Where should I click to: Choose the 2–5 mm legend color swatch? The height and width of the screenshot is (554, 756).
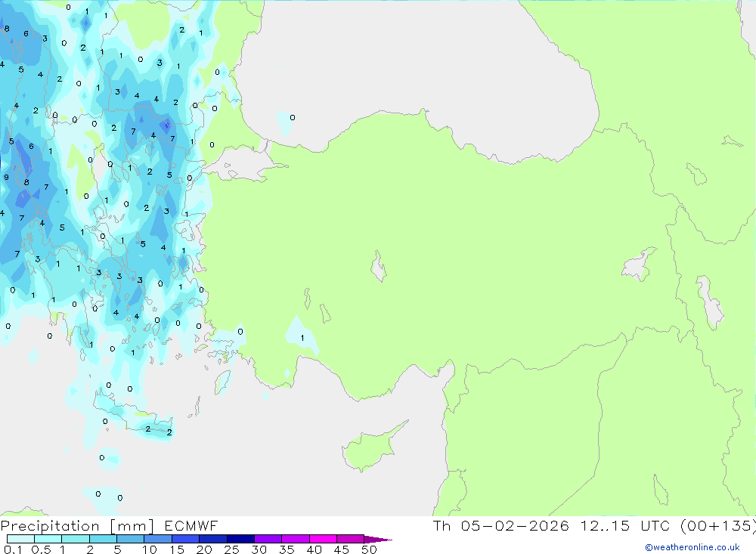pos(103,539)
